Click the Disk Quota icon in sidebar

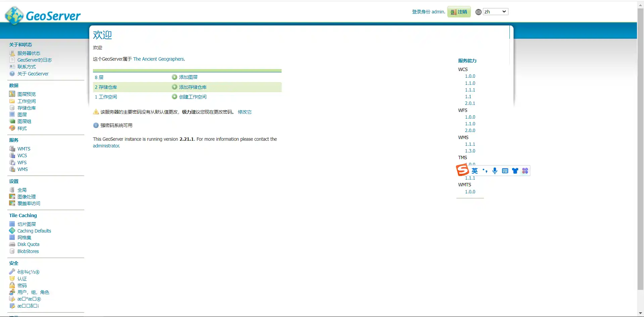click(12, 244)
